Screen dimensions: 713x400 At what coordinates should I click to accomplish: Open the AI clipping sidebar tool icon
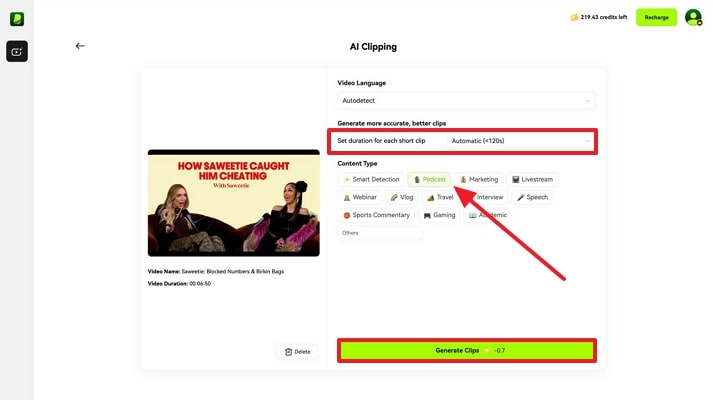(x=17, y=51)
